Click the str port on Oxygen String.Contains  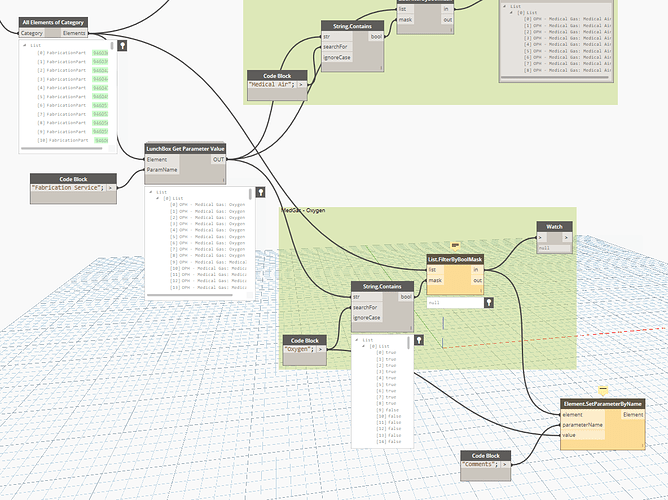367,297
